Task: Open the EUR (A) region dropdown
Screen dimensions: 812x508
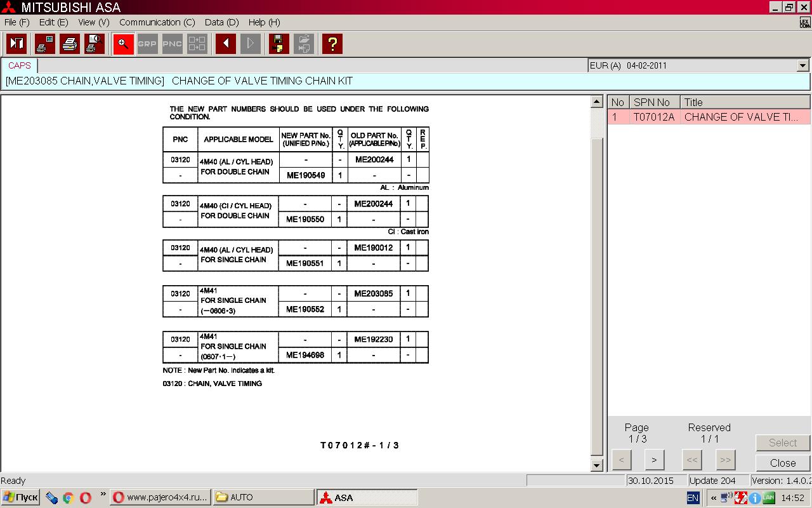Action: point(802,65)
